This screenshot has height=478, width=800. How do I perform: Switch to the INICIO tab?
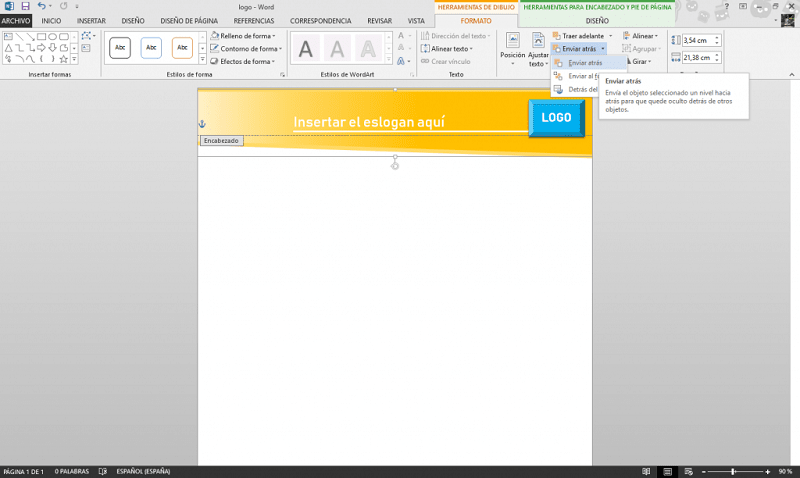[51, 21]
